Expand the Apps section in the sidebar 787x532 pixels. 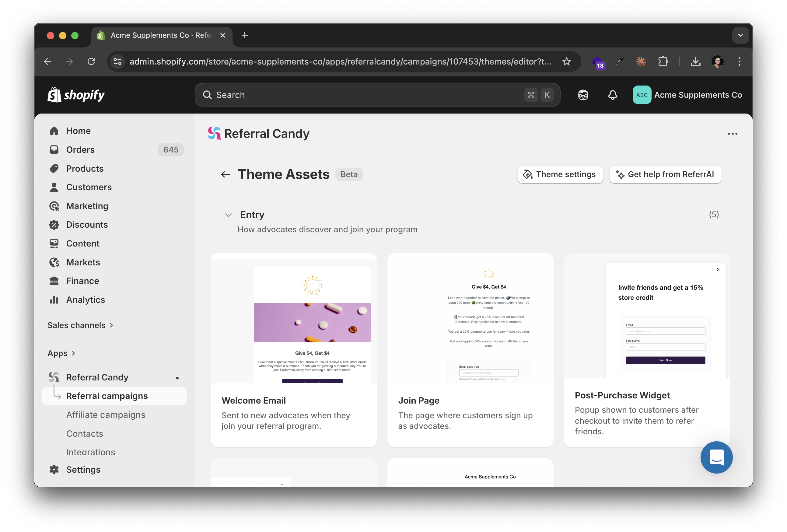[61, 353]
